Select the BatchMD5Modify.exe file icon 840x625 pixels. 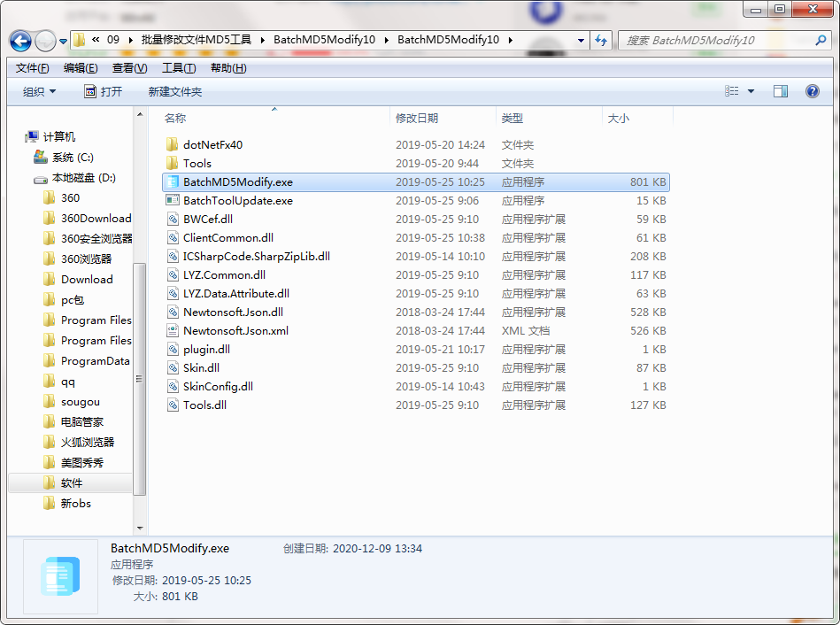point(172,181)
